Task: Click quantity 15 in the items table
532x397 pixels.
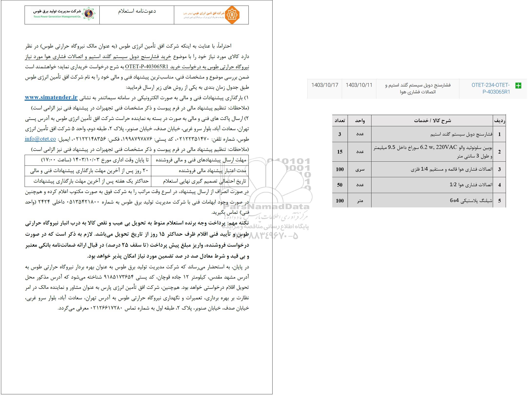Action: (x=340, y=152)
